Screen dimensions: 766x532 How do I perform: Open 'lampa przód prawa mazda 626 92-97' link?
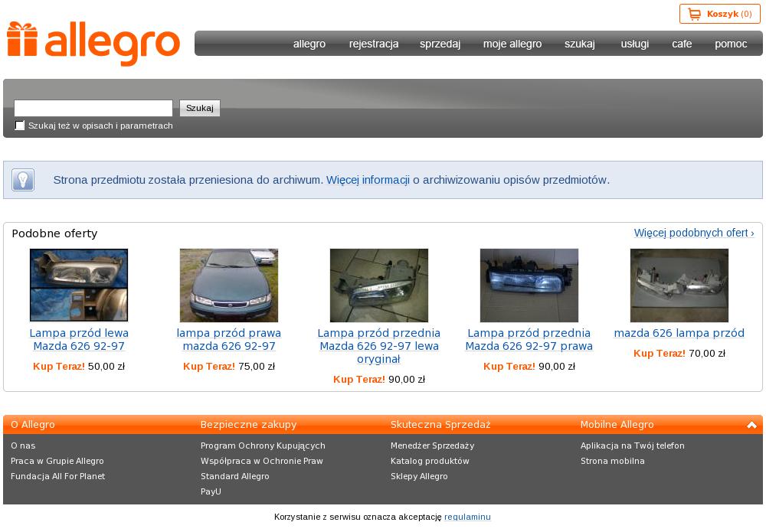tap(229, 340)
